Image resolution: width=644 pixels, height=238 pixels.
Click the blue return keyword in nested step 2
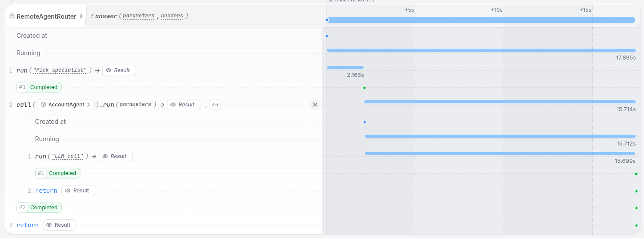click(x=46, y=191)
